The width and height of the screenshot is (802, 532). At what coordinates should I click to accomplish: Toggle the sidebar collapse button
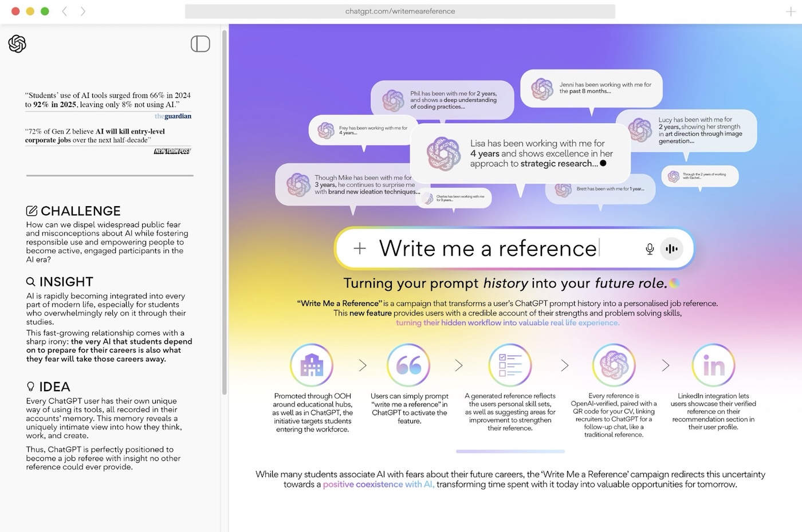click(200, 44)
